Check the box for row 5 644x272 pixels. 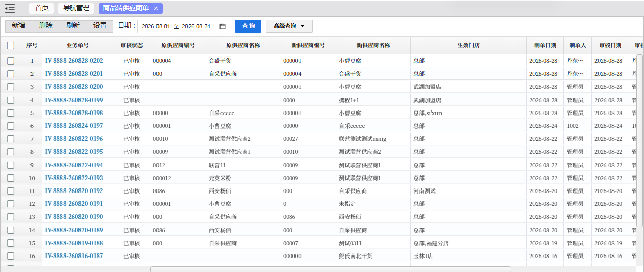(x=11, y=113)
